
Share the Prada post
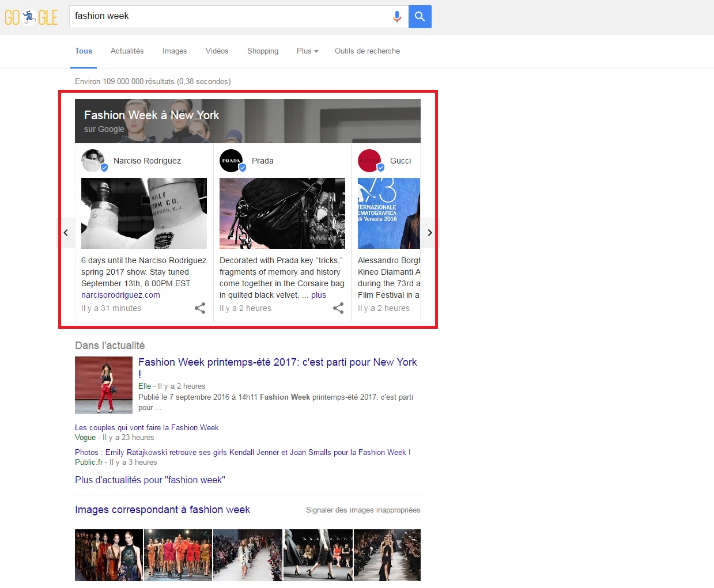click(338, 308)
